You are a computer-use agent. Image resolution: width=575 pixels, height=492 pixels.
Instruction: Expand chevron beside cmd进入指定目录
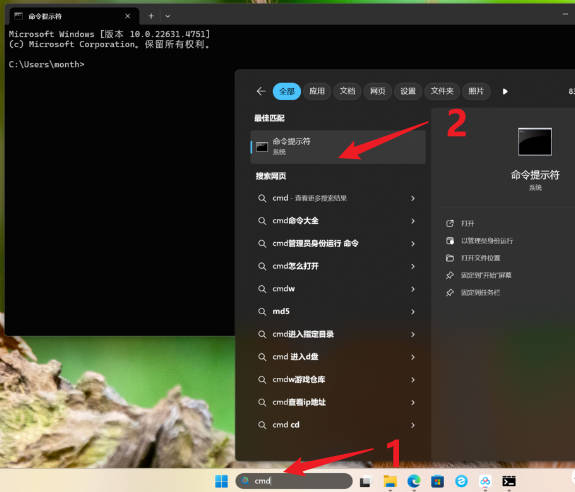(x=413, y=335)
